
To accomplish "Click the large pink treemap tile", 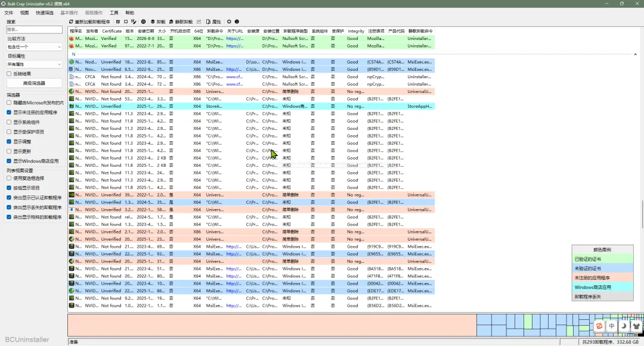I will [x=272, y=326].
